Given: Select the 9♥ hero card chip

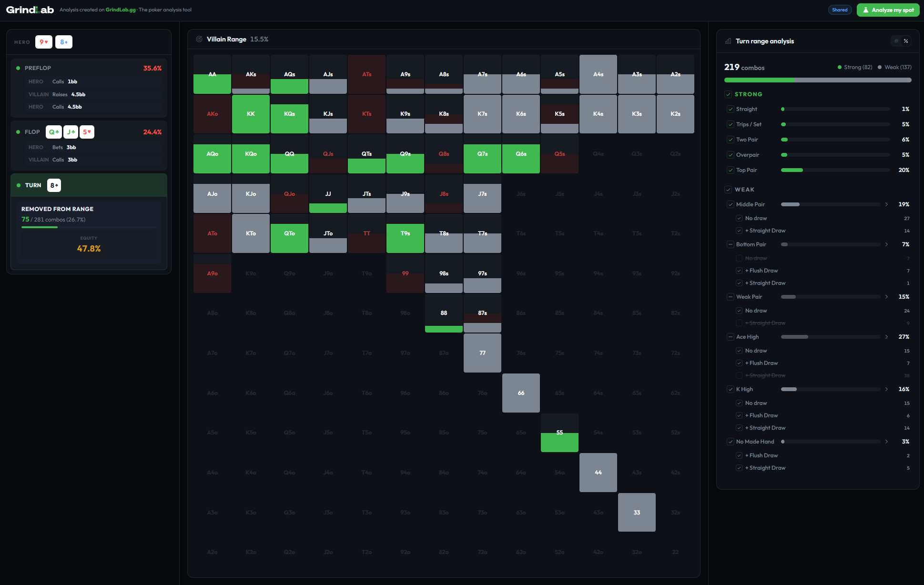Looking at the screenshot, I should [x=43, y=42].
